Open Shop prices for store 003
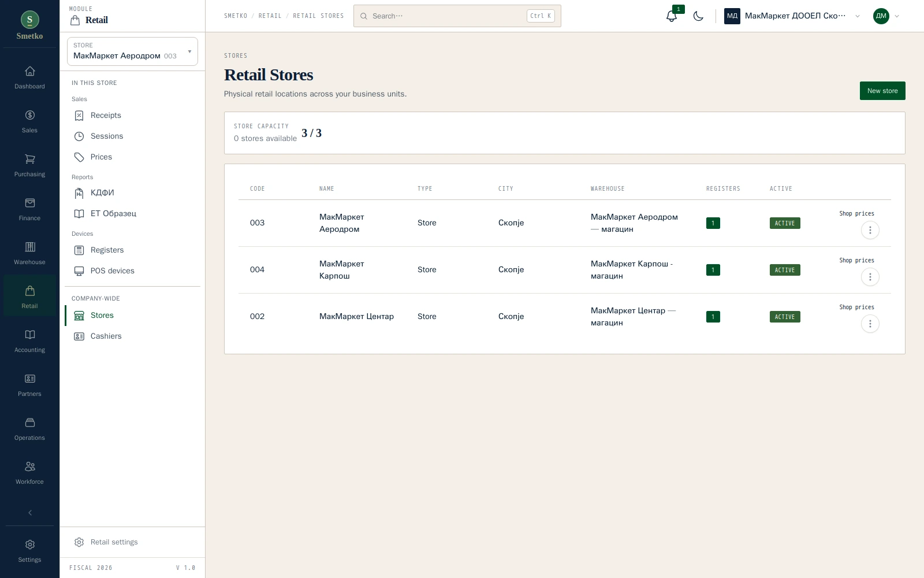Viewport: 924px width, 578px height. [856, 214]
